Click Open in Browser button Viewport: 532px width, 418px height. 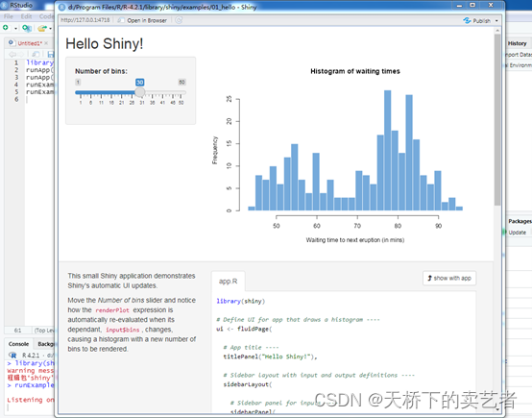pyautogui.click(x=142, y=20)
